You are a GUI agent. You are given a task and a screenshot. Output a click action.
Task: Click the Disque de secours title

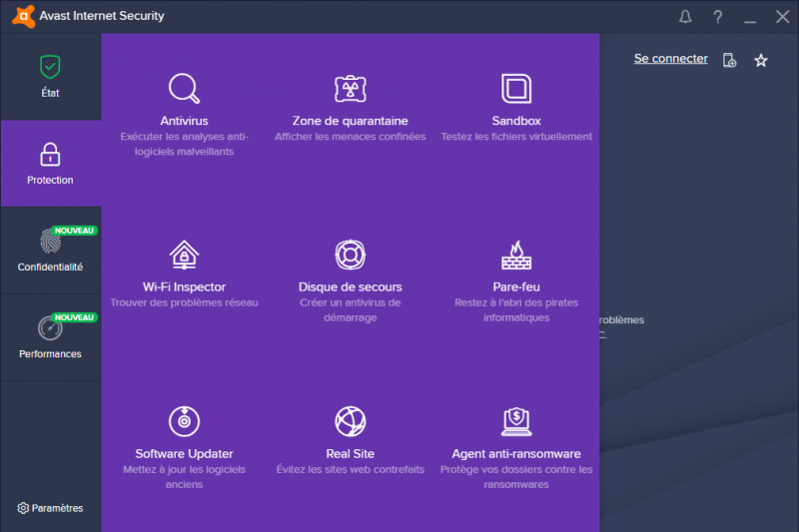(x=351, y=286)
